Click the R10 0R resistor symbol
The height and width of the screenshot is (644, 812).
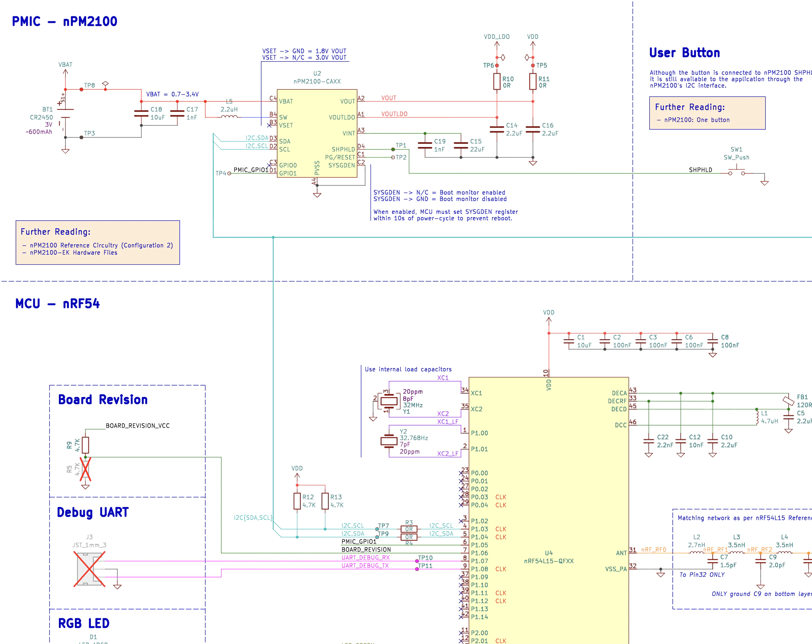497,81
